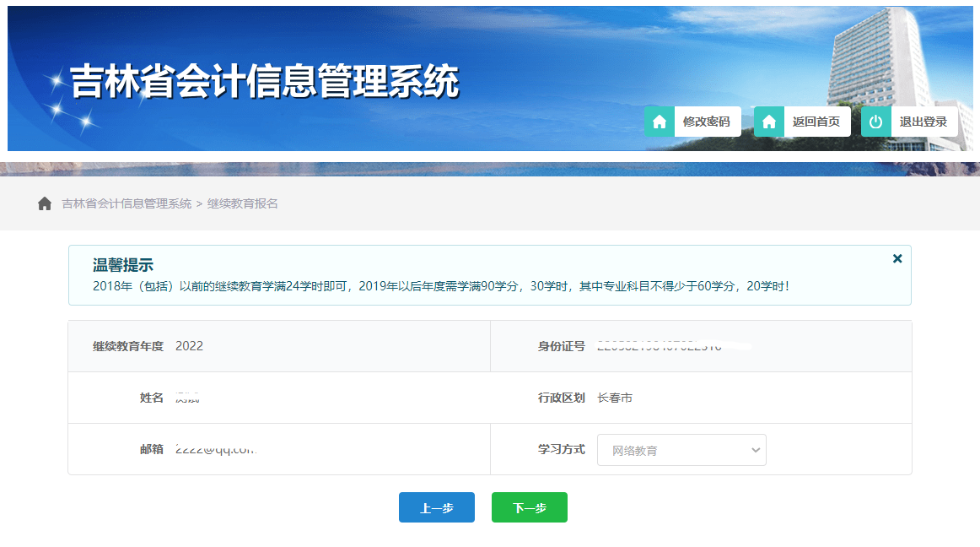The width and height of the screenshot is (980, 547).
Task: Click the 返回首页 button
Action: [816, 122]
